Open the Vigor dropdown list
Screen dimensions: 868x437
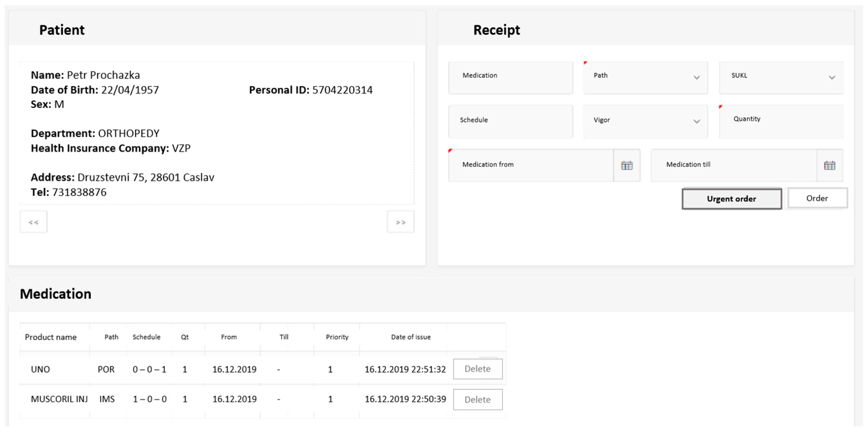[696, 121]
